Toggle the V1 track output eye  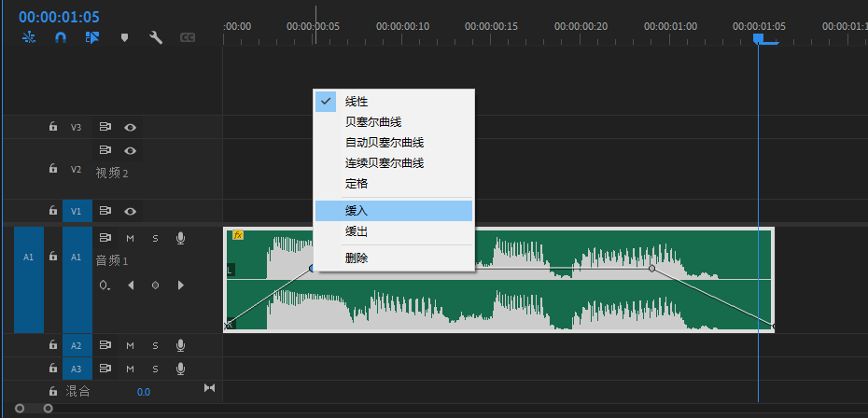coord(131,212)
